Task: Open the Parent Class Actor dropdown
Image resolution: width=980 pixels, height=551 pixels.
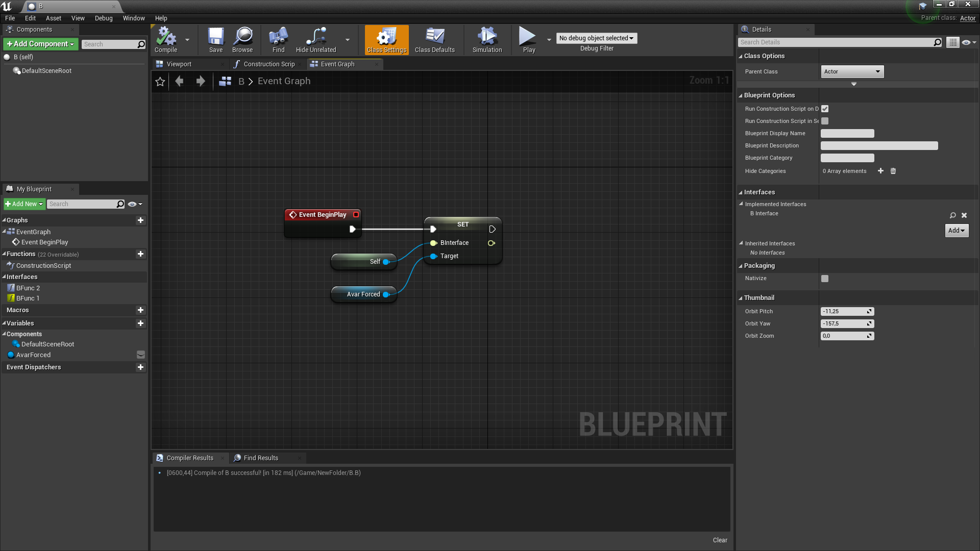Action: pyautogui.click(x=852, y=72)
